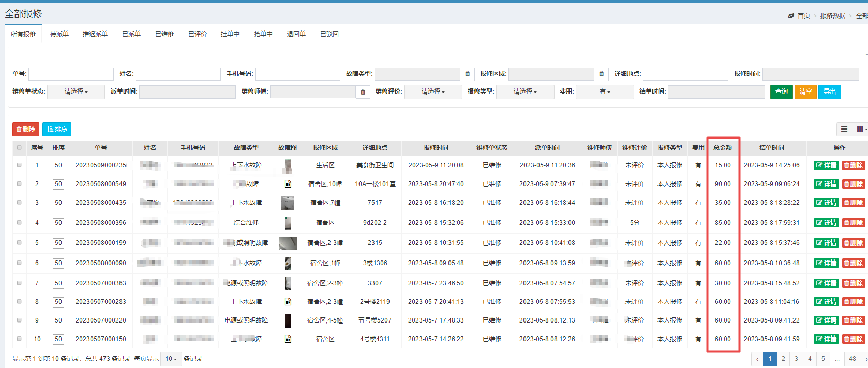Open the 报修区域 selector field
This screenshot has height=368, width=868.
(x=551, y=74)
